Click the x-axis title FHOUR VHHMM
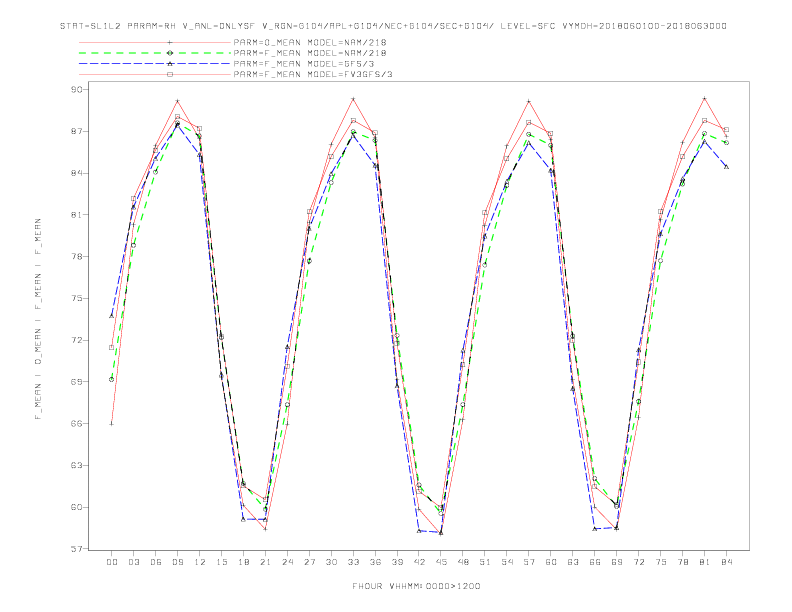The image size is (792, 612). click(416, 586)
